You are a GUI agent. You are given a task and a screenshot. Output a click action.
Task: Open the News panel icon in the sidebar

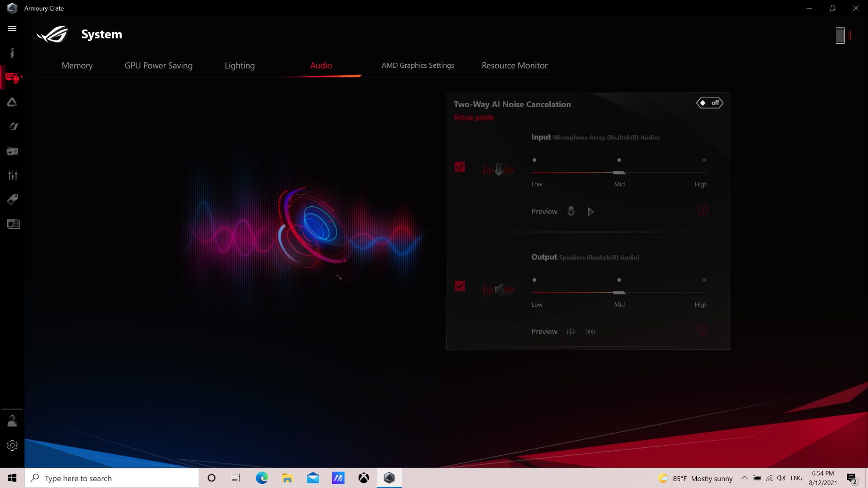13,224
